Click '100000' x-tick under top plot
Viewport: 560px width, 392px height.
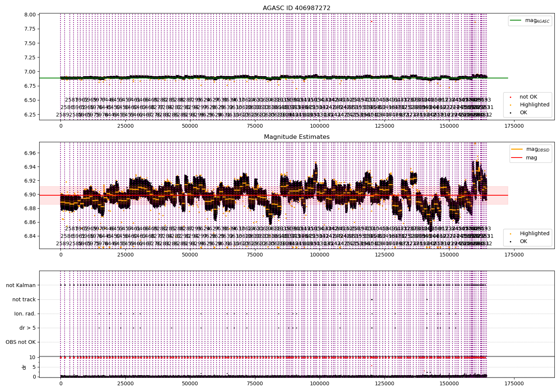pos(320,126)
